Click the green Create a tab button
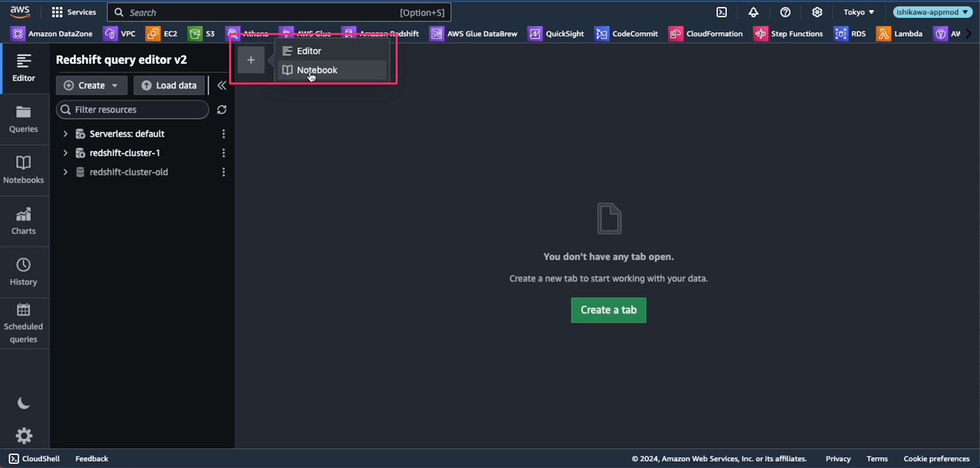 click(x=609, y=310)
